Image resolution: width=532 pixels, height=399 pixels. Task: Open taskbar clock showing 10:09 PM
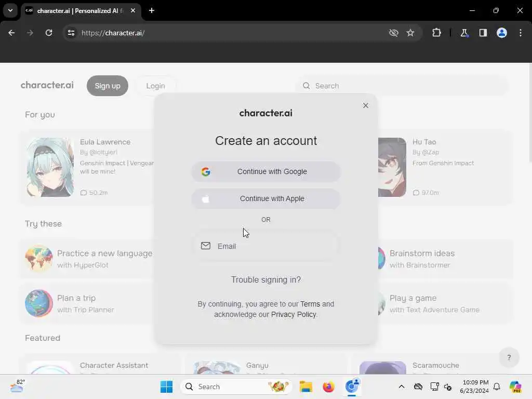(x=474, y=387)
